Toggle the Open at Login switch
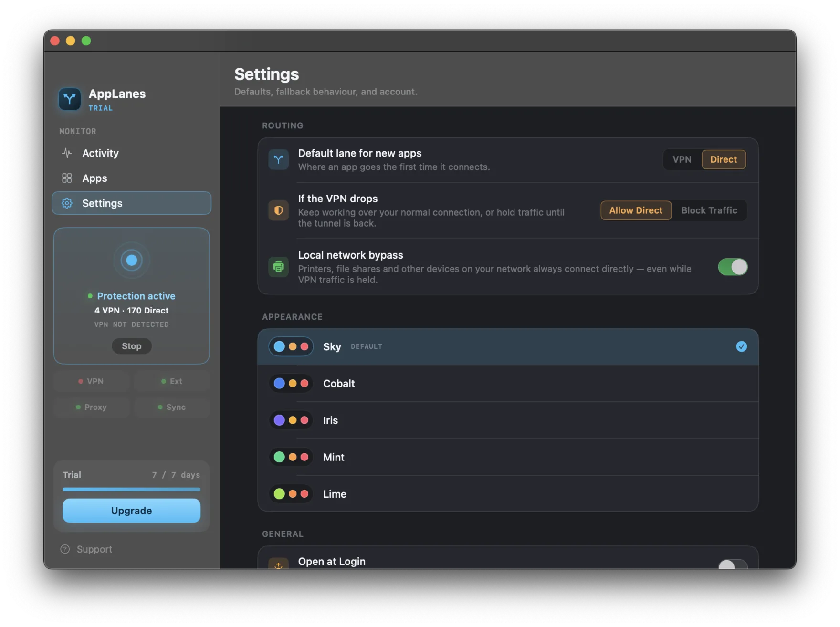Screen dimensions: 840x627 click(733, 564)
